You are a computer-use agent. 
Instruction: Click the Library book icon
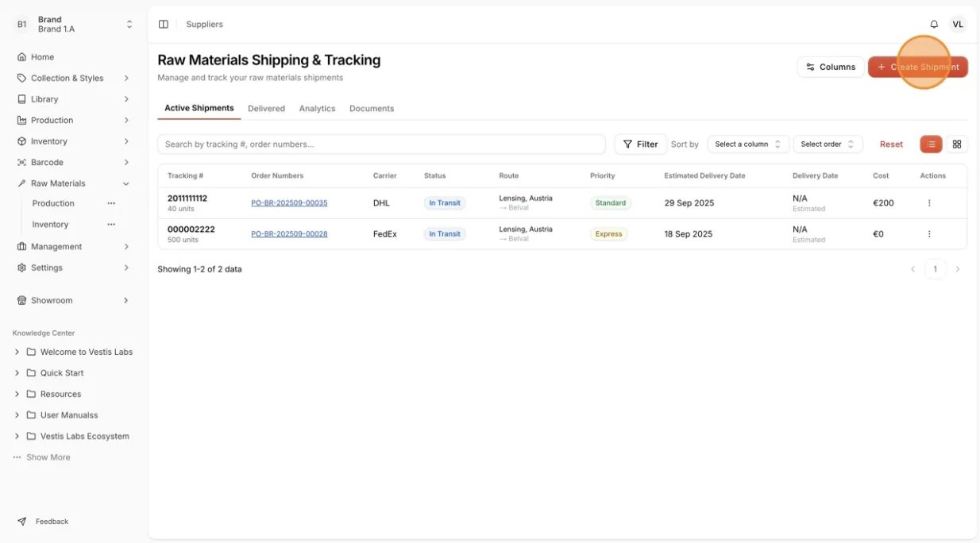(21, 99)
